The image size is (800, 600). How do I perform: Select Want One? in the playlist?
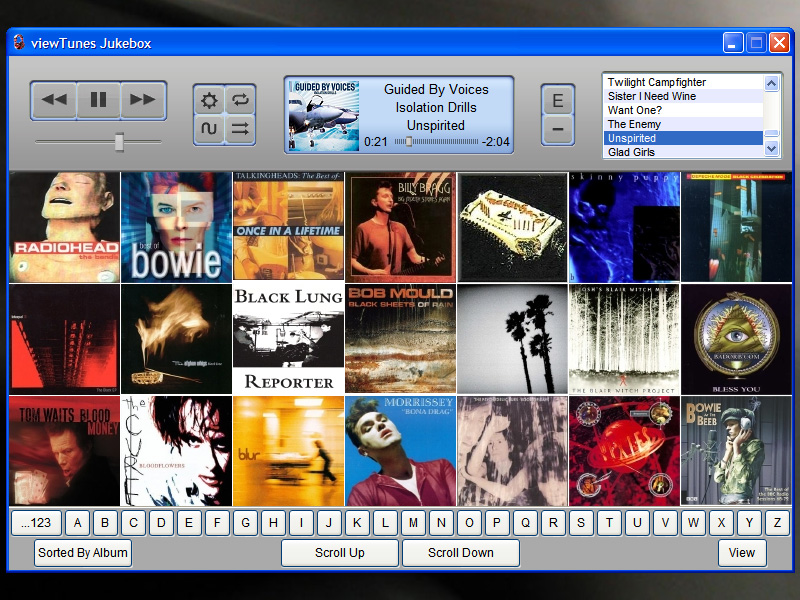coord(683,110)
